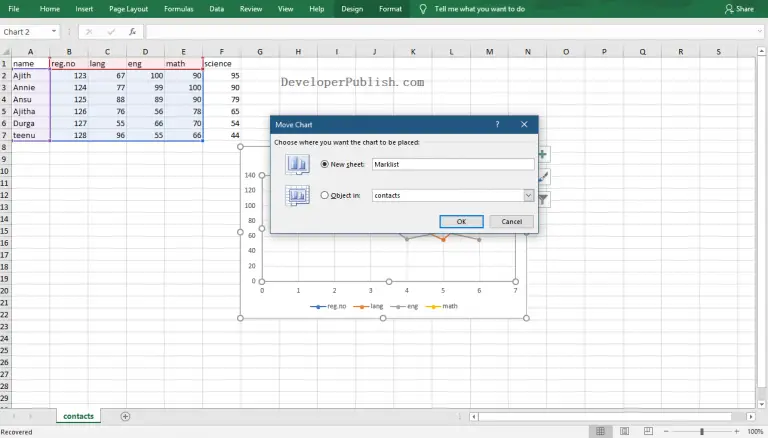Screen dimensions: 768x438
Task: Click the zoom slider handle
Action: [702, 431]
